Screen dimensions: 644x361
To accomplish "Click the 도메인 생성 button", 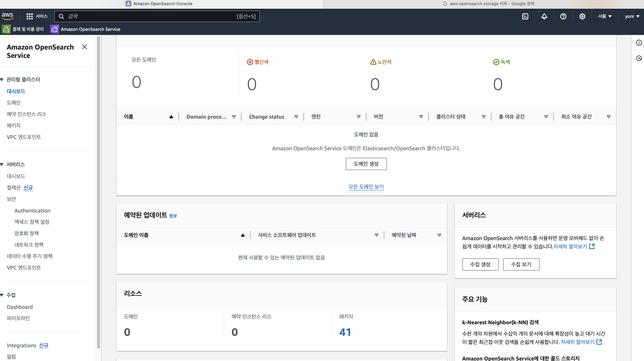I will [366, 164].
